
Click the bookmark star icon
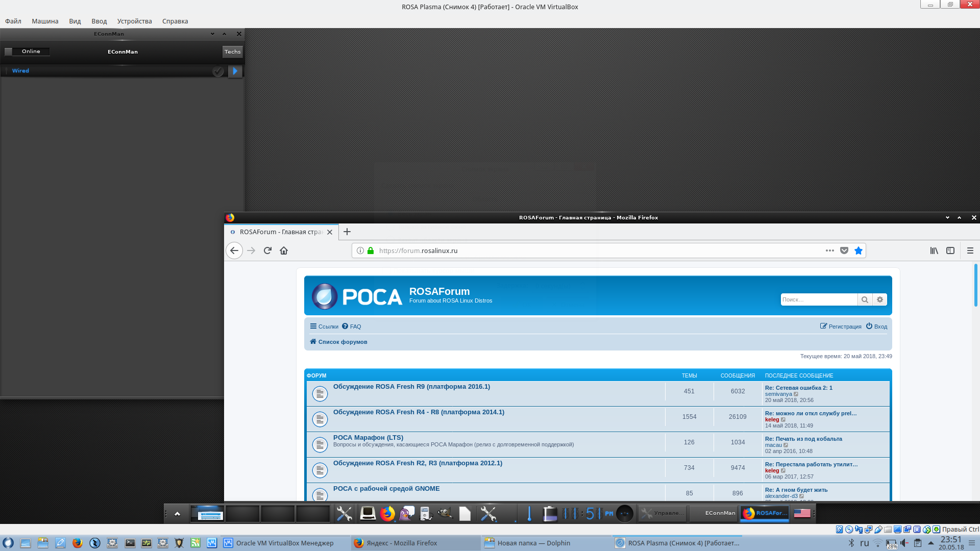[859, 251]
